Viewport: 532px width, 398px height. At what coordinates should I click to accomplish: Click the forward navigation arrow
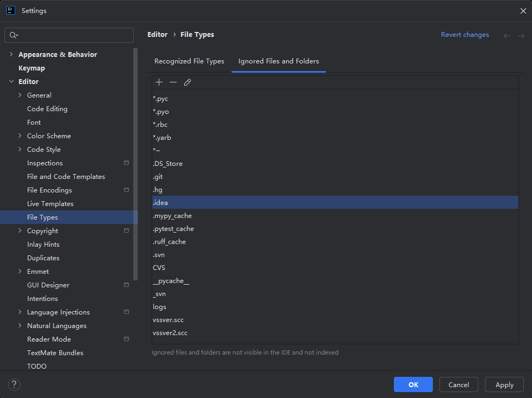tap(521, 35)
